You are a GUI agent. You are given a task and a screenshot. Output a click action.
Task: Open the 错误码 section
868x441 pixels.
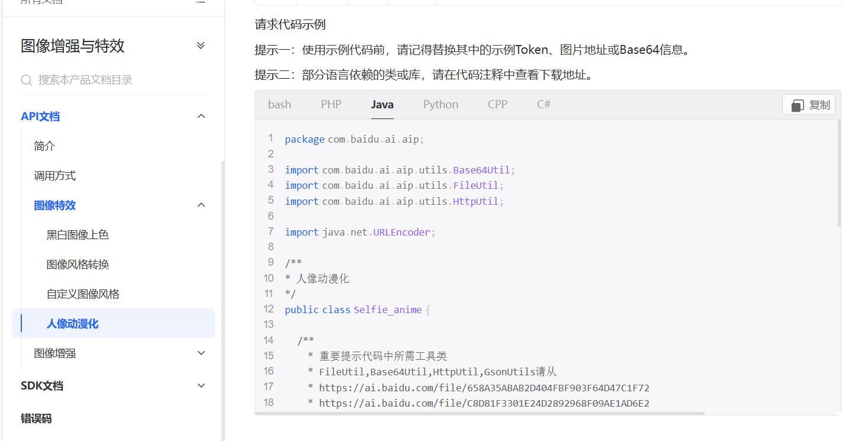point(36,418)
